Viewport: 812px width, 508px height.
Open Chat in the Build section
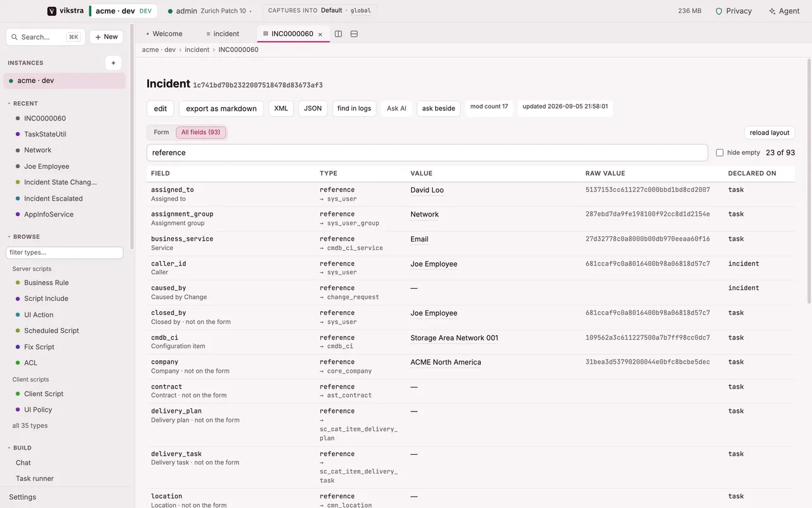23,463
